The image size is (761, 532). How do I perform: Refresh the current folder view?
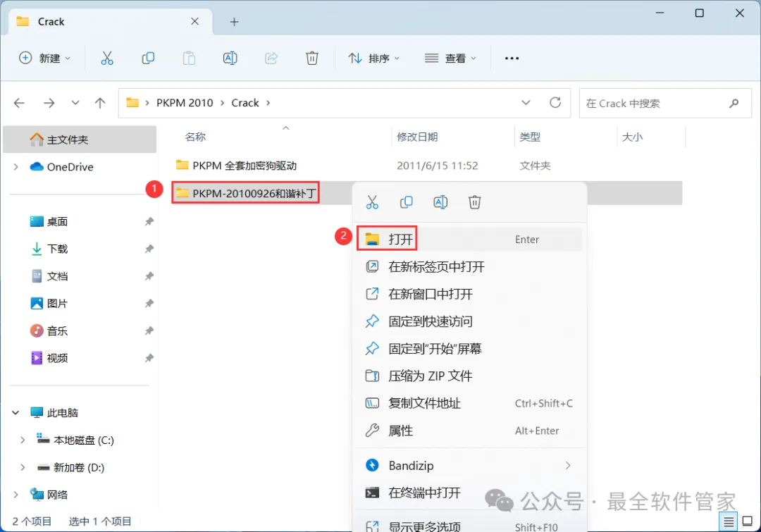pyautogui.click(x=555, y=102)
